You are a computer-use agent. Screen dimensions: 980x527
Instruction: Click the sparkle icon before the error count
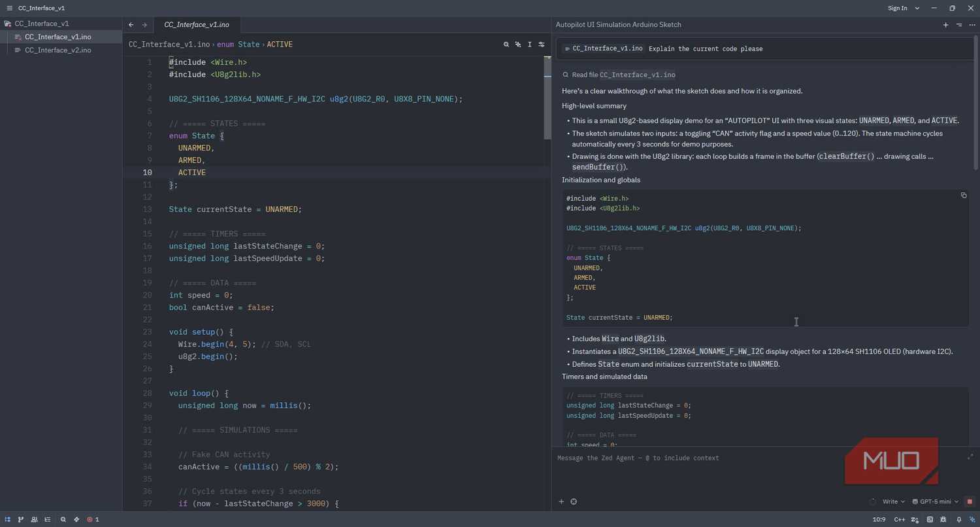coord(76,520)
